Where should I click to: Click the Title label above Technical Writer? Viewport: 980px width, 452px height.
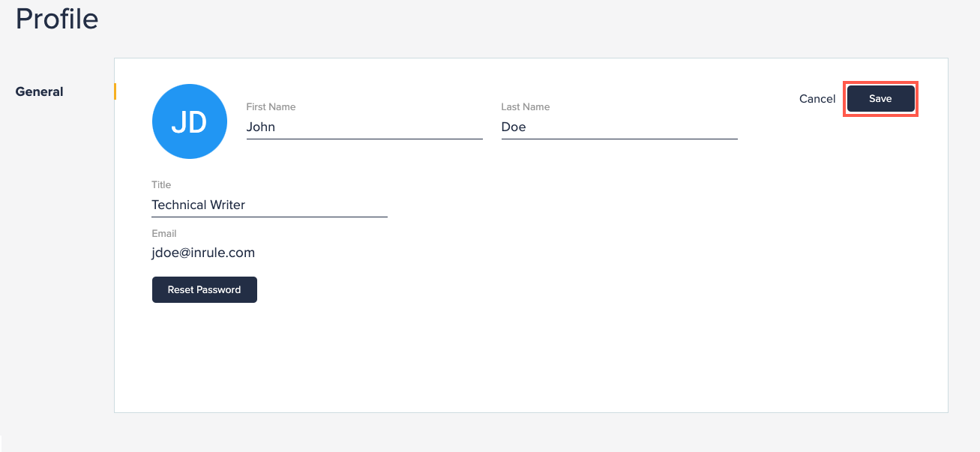point(161,185)
